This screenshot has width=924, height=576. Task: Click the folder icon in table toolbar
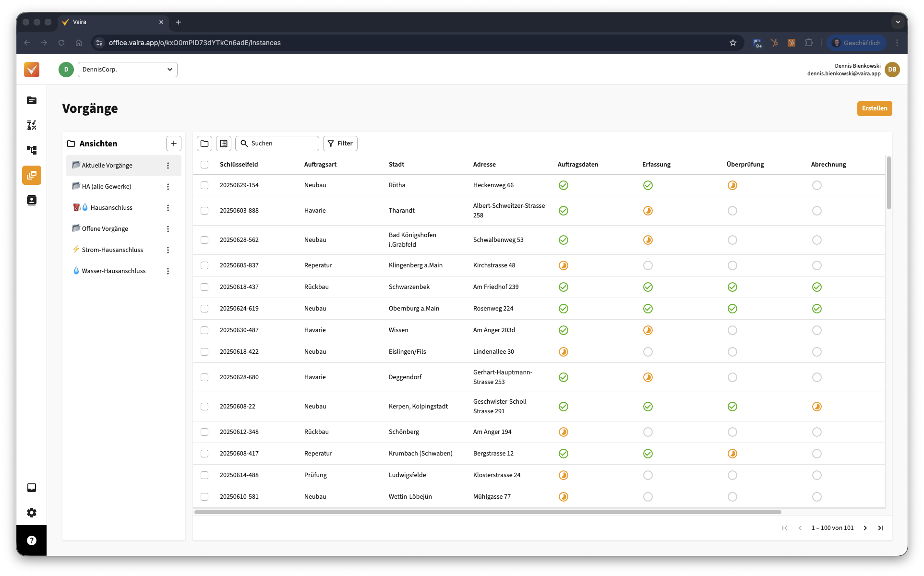point(204,144)
